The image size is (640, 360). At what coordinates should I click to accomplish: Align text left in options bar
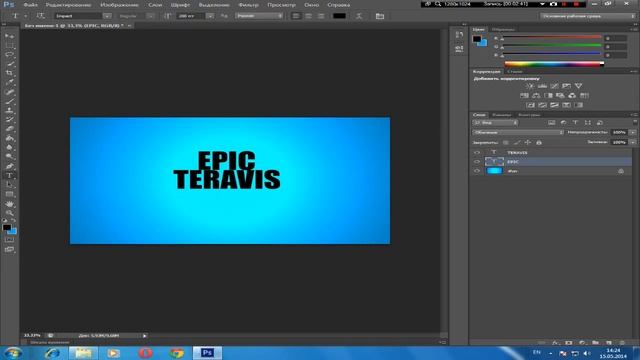[x=296, y=16]
